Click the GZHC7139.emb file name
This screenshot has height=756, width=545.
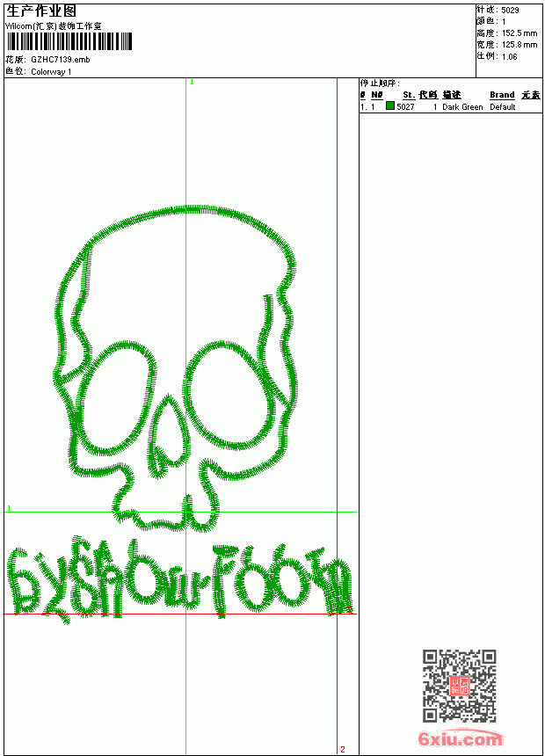[61, 59]
